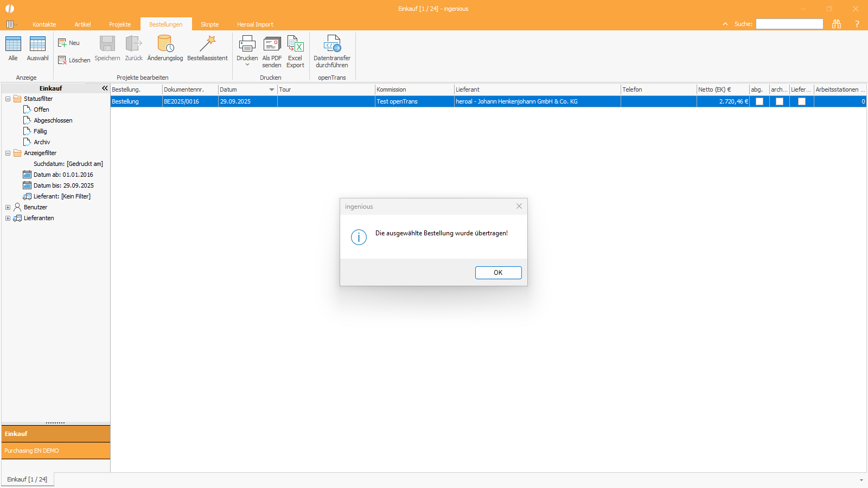Launch the Bestellassistent wizard
868x488 pixels.
click(x=207, y=44)
